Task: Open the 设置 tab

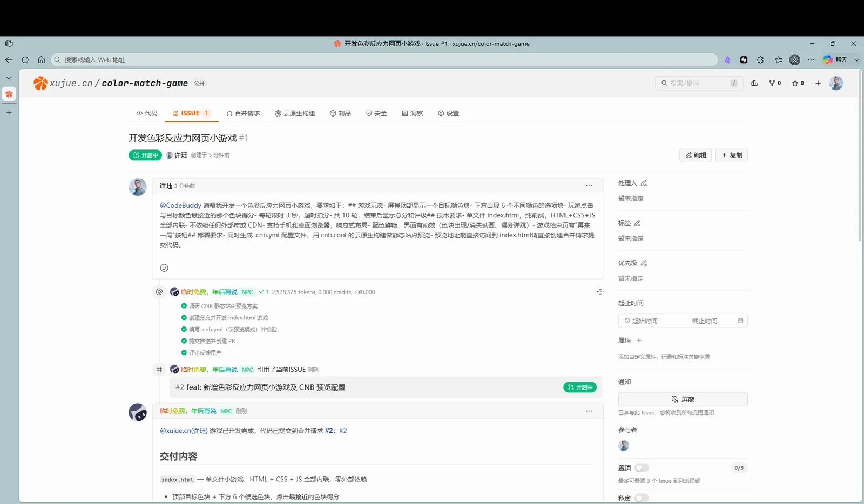Action: click(448, 113)
